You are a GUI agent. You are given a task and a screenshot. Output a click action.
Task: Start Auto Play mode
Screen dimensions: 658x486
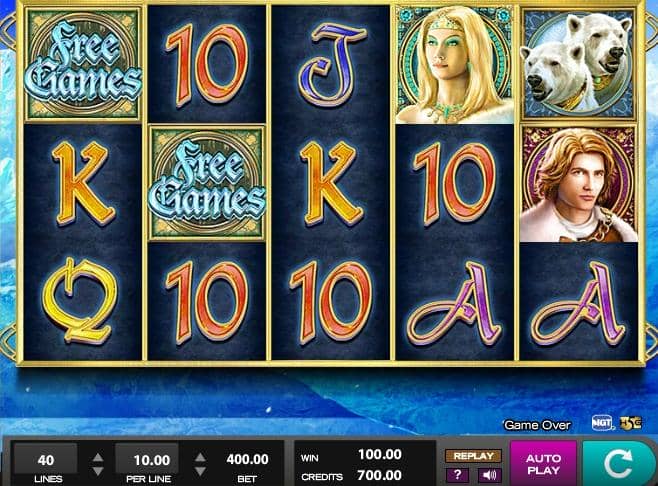(543, 463)
